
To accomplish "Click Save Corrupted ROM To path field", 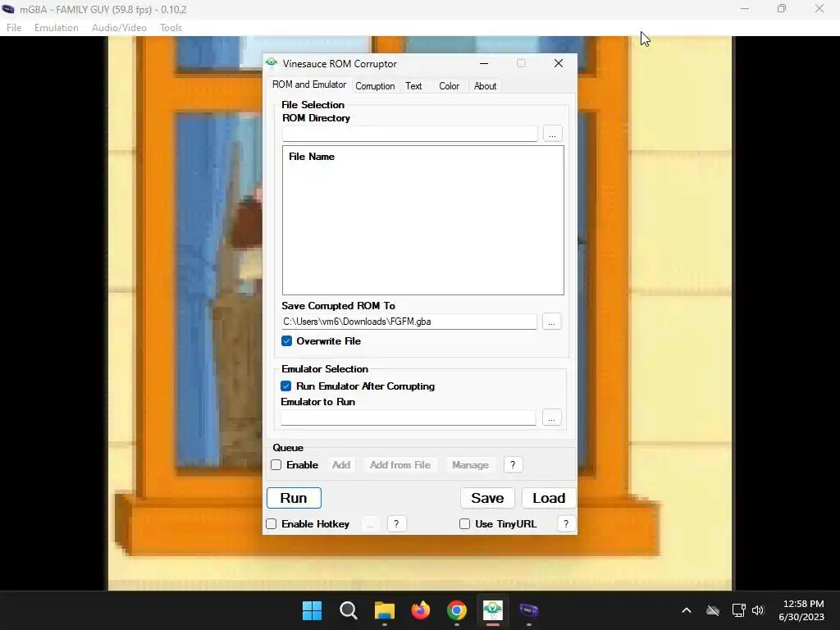I will (x=409, y=322).
